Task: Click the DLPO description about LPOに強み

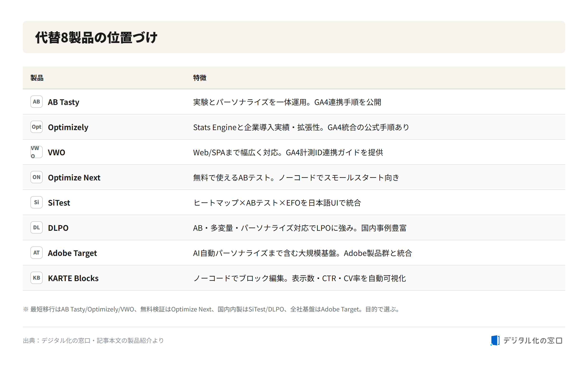Action: tap(300, 228)
